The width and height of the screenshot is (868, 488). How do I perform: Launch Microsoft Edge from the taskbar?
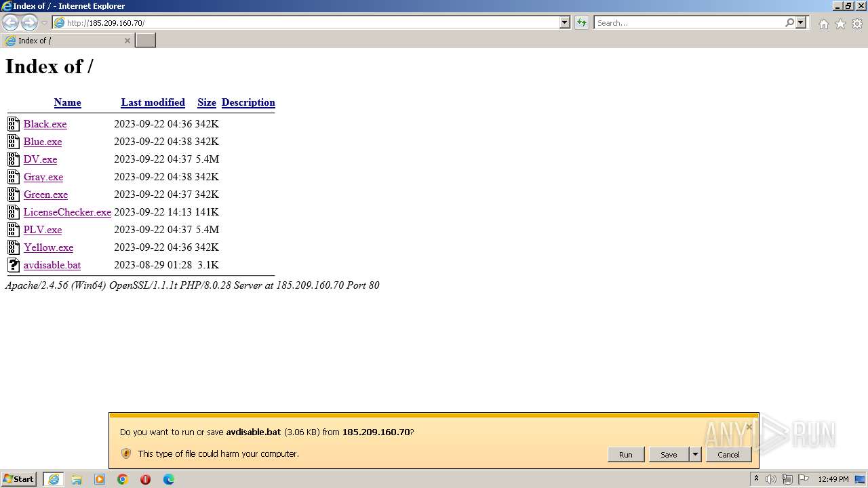tap(169, 479)
